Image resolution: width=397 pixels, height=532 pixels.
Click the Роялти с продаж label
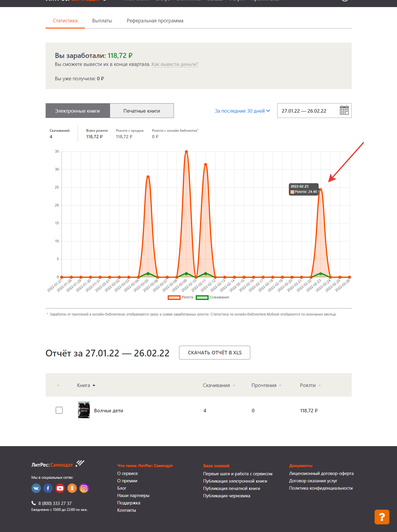click(130, 131)
